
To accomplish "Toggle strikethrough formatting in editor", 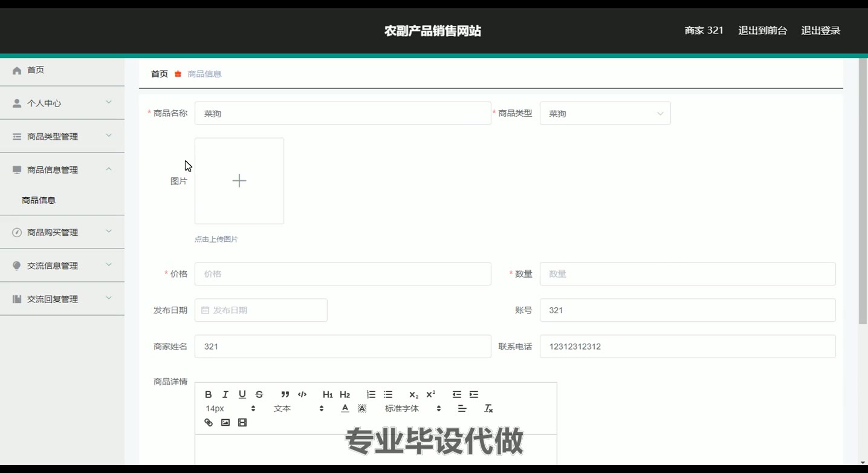I will [x=259, y=394].
